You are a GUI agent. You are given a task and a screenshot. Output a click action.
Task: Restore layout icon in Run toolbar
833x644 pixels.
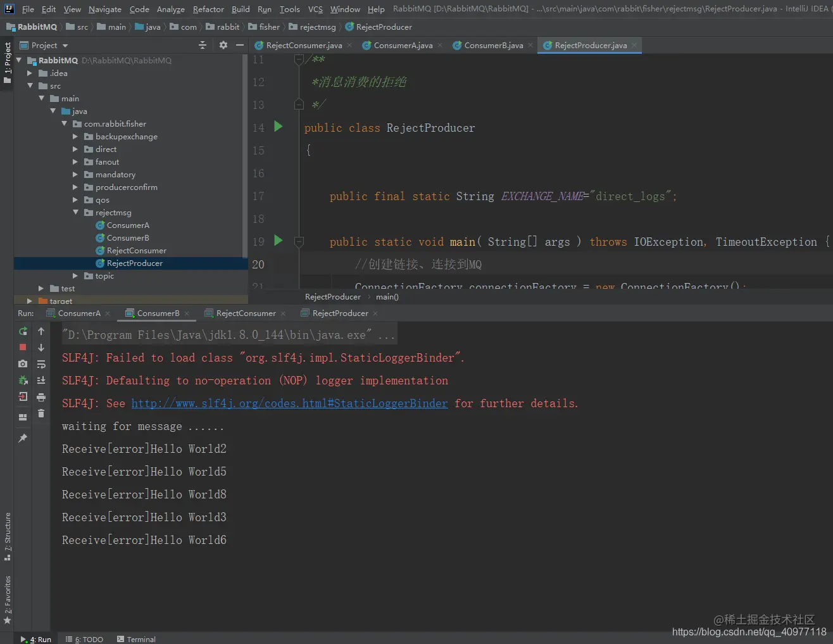(x=23, y=417)
